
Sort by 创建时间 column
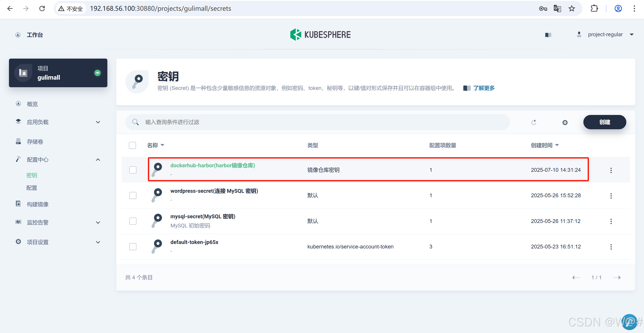(x=544, y=145)
